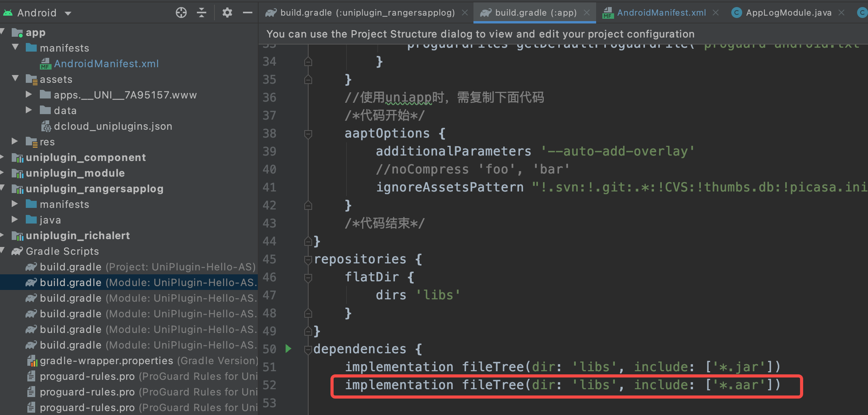
Task: Place cursor on additionalParameters line 39
Action: 535,152
